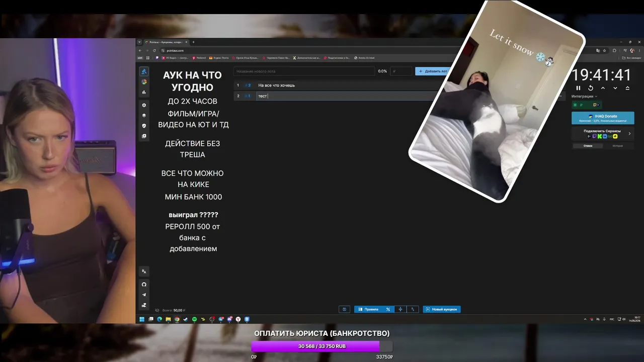
Task: Open the Все закладки folder
Action: (631, 58)
